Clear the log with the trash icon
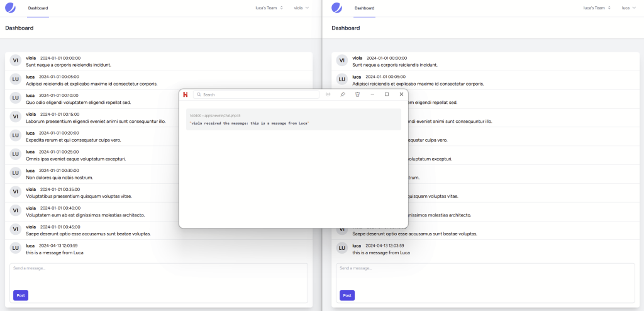Image resolution: width=644 pixels, height=311 pixels. [x=357, y=94]
